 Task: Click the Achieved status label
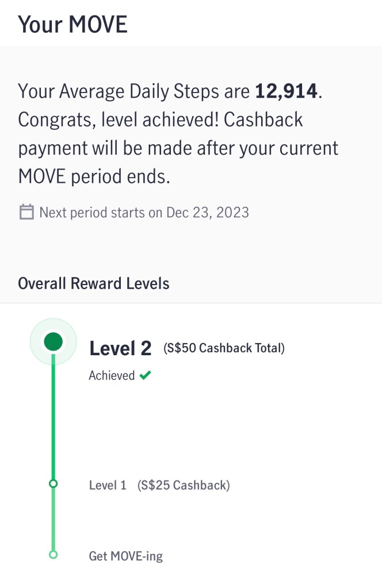tap(112, 376)
